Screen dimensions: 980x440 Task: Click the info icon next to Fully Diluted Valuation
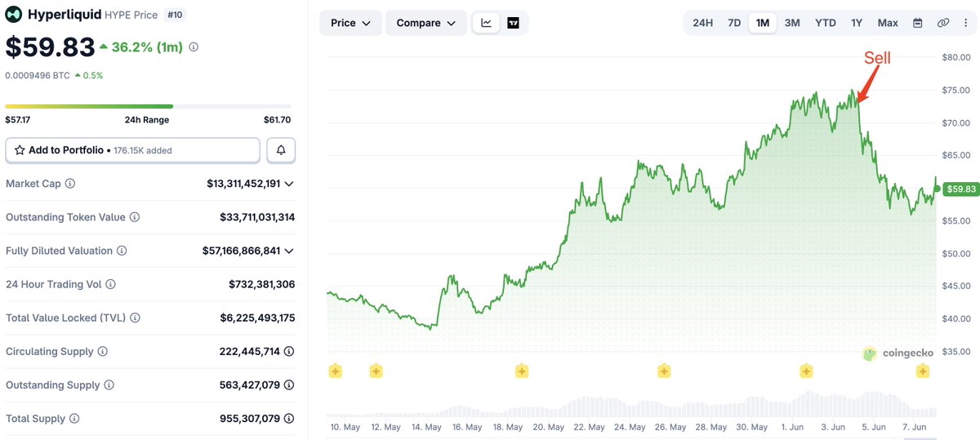[121, 251]
